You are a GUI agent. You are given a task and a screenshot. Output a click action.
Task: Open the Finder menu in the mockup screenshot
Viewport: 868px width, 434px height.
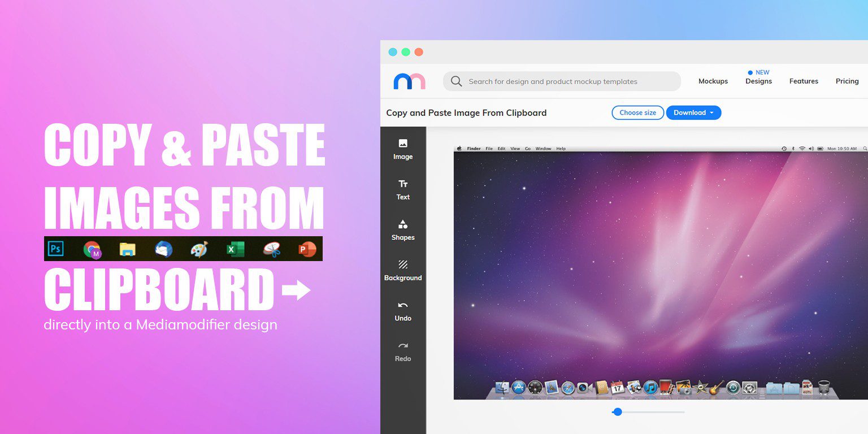tap(475, 148)
